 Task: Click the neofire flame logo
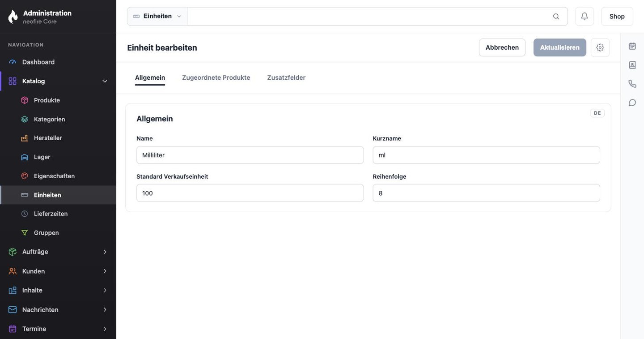pos(13,17)
